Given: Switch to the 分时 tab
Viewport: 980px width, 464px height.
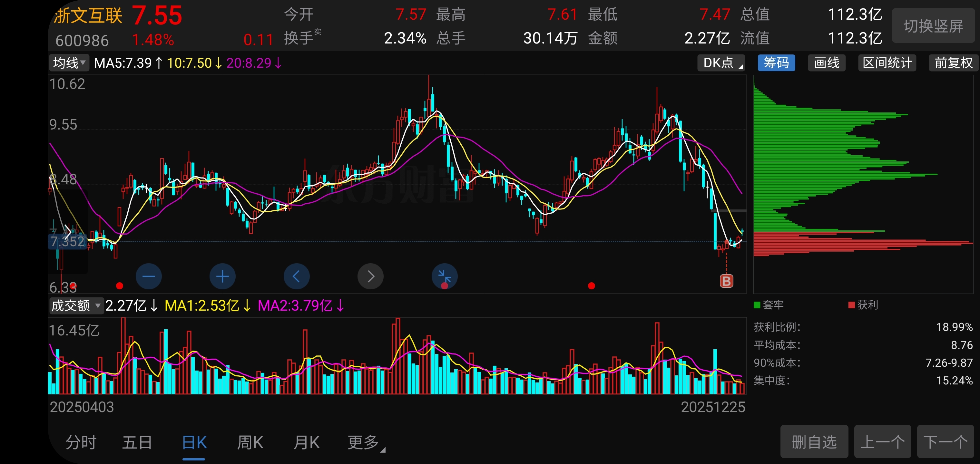Looking at the screenshot, I should pos(81,442).
